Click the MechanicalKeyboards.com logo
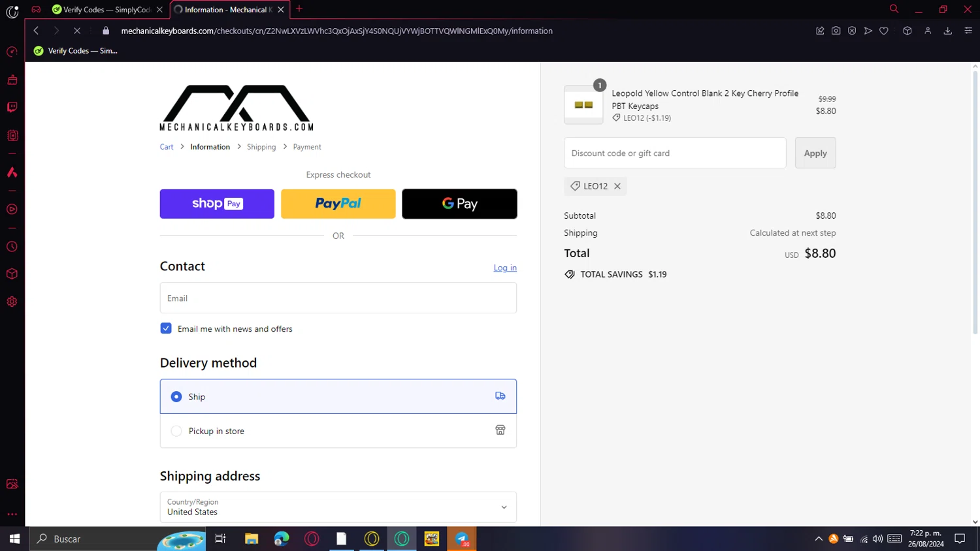The image size is (980, 551). [x=237, y=108]
